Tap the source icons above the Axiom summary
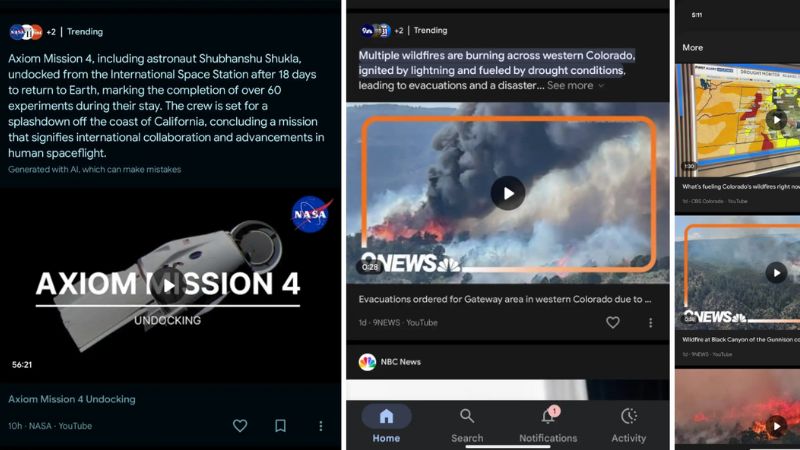This screenshot has width=800, height=450. pos(26,32)
